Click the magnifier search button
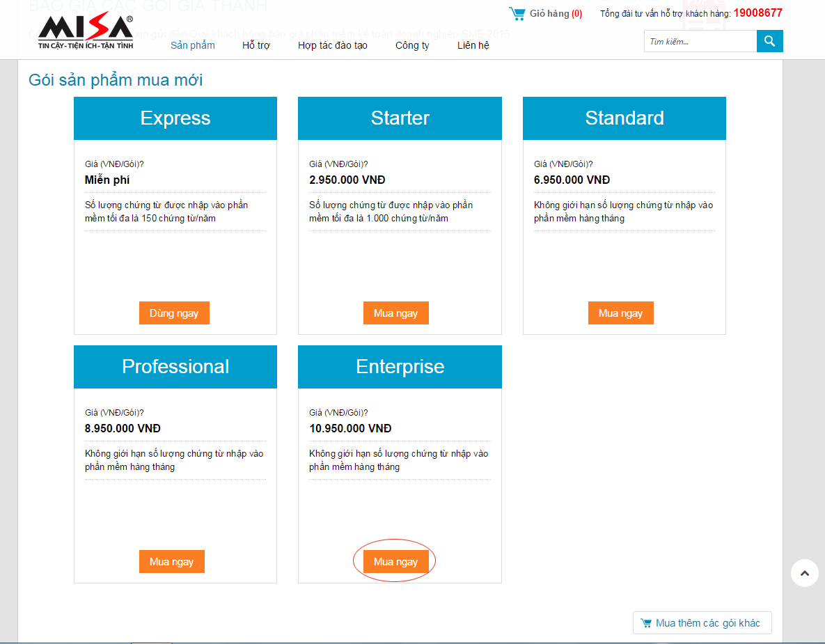Screen dimensions: 825x644 click(x=769, y=41)
